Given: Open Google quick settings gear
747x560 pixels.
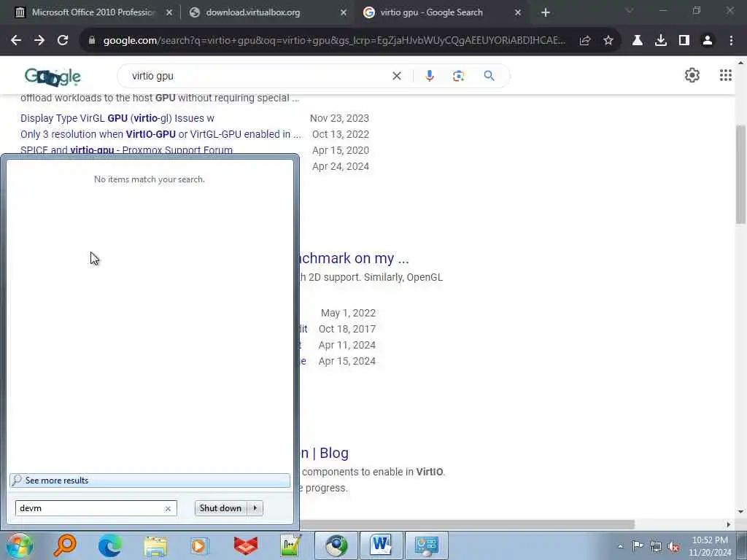Looking at the screenshot, I should 692,75.
